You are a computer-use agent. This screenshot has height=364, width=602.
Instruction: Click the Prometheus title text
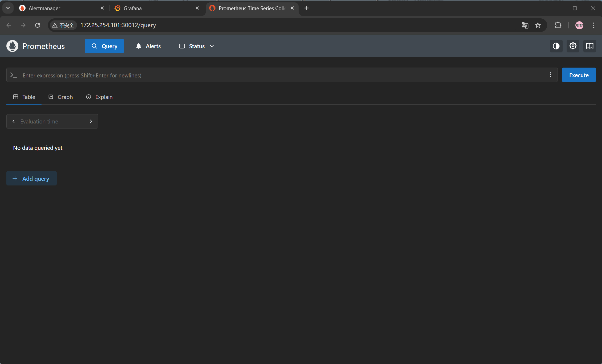(x=44, y=46)
